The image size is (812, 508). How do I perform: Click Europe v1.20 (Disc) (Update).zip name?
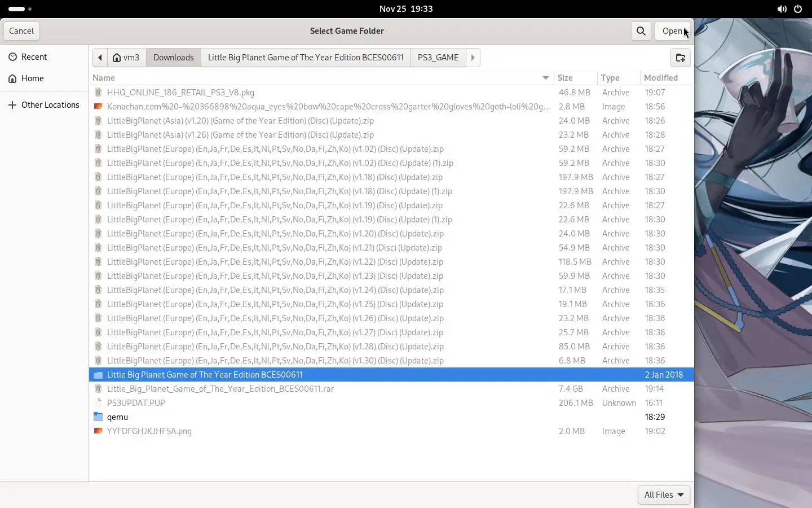[275, 234]
